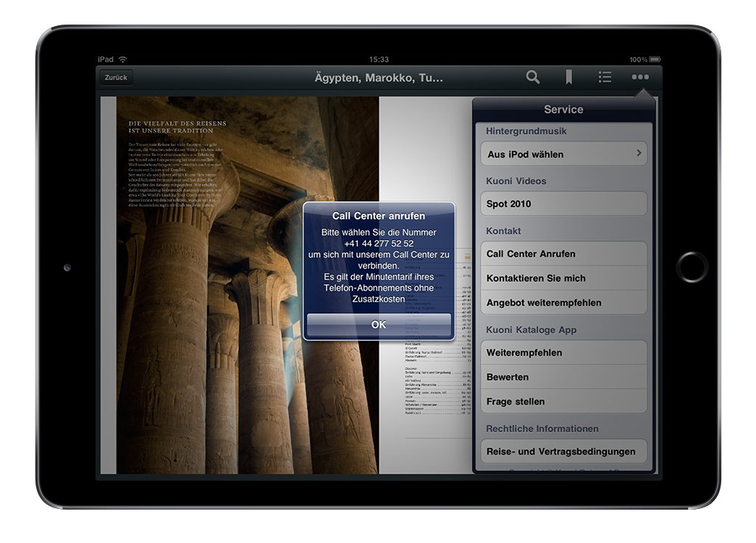Open the search magnifier icon
Viewport: 756px width, 543px height.
click(533, 77)
